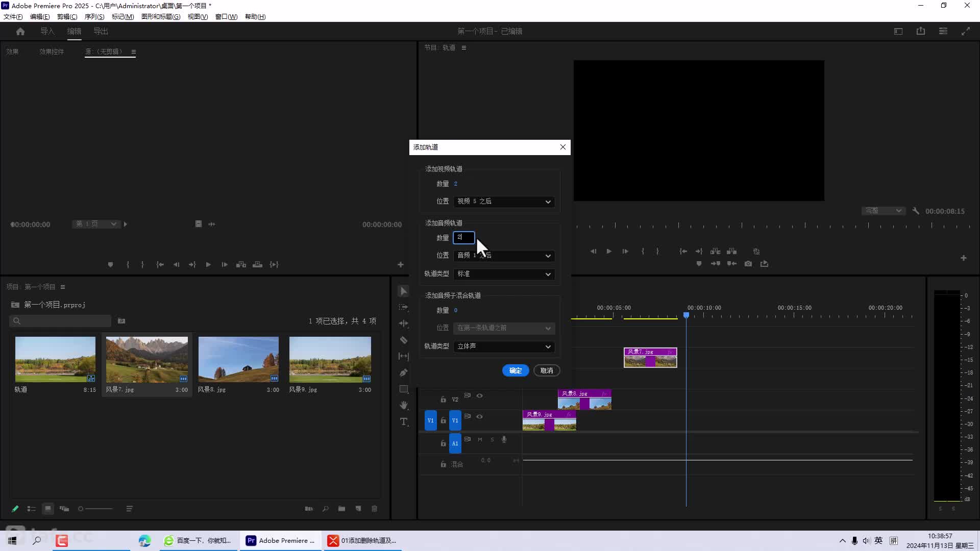The image size is (980, 551).
Task: Play the program monitor
Action: (x=609, y=252)
